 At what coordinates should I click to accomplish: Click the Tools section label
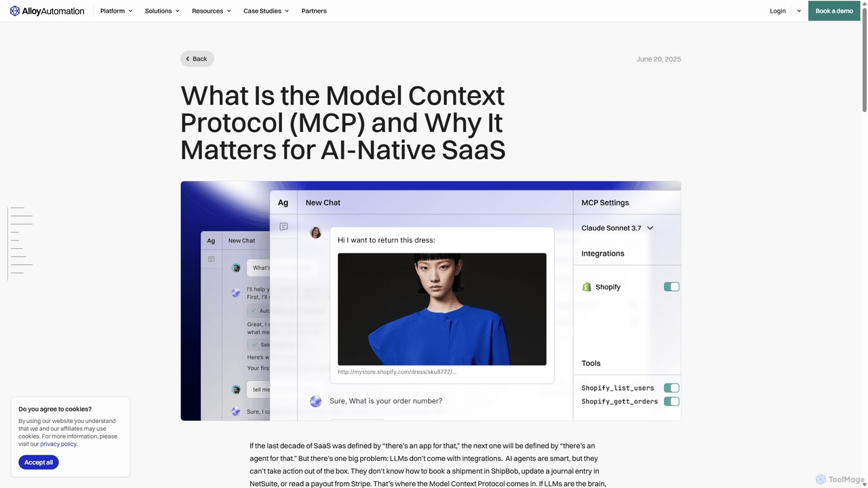591,363
